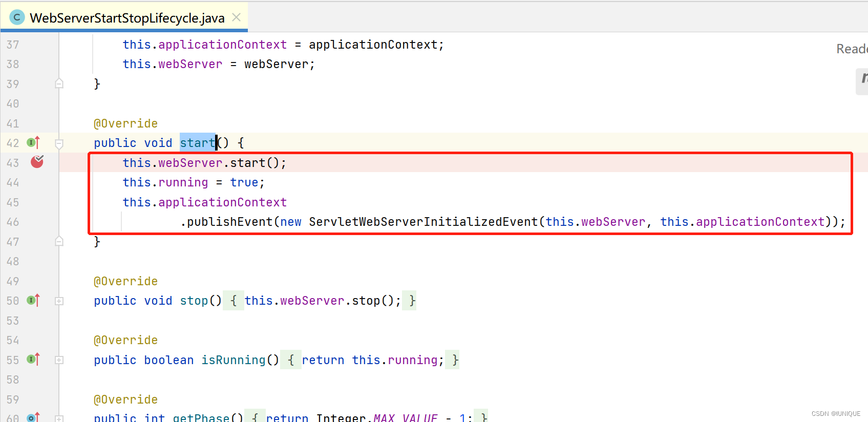Viewport: 868px width, 422px height.
Task: Click the gutter marker icon on line 60
Action: (33, 418)
